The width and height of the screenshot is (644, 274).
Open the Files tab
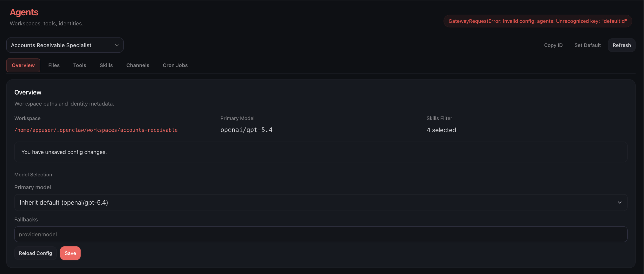tap(54, 65)
